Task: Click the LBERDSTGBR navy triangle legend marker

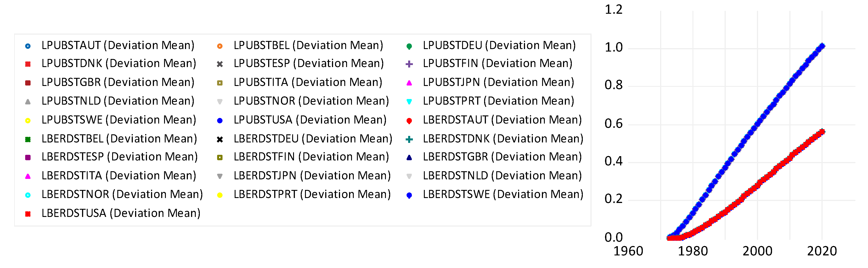Action: 409,158
